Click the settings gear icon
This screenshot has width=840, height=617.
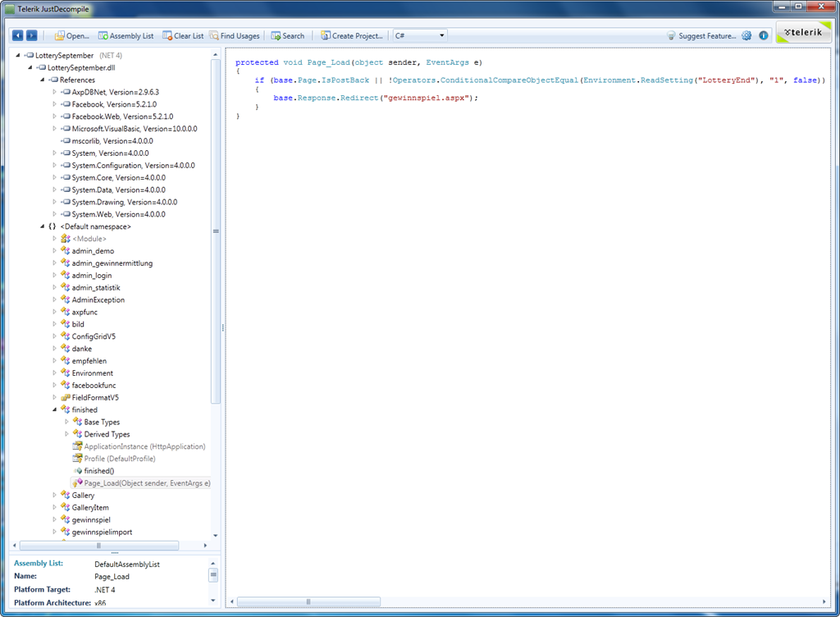click(746, 36)
